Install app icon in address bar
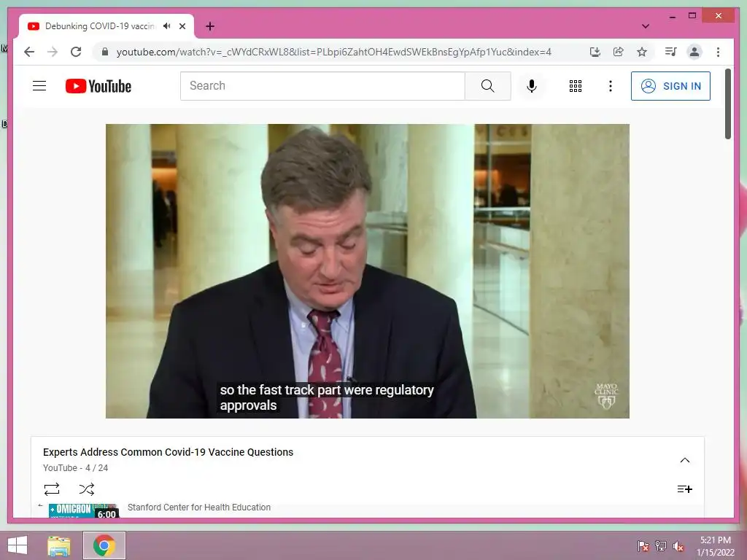 (x=595, y=52)
